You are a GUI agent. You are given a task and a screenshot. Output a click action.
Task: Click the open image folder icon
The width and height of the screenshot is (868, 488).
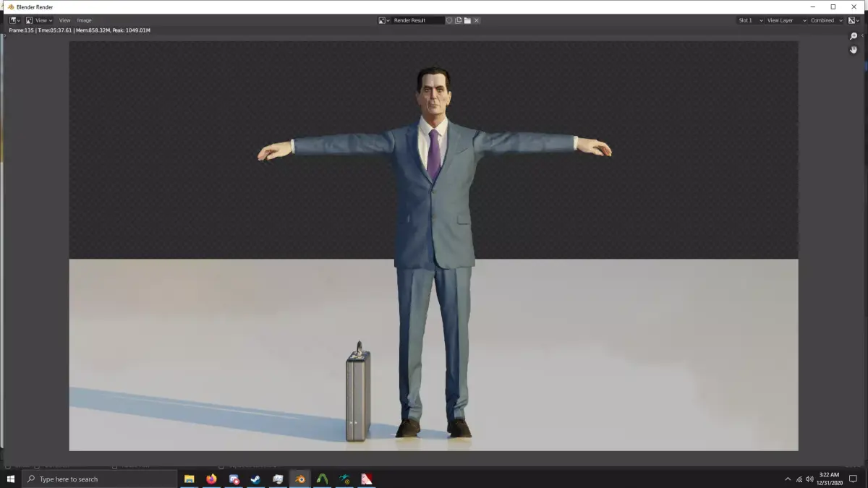467,20
